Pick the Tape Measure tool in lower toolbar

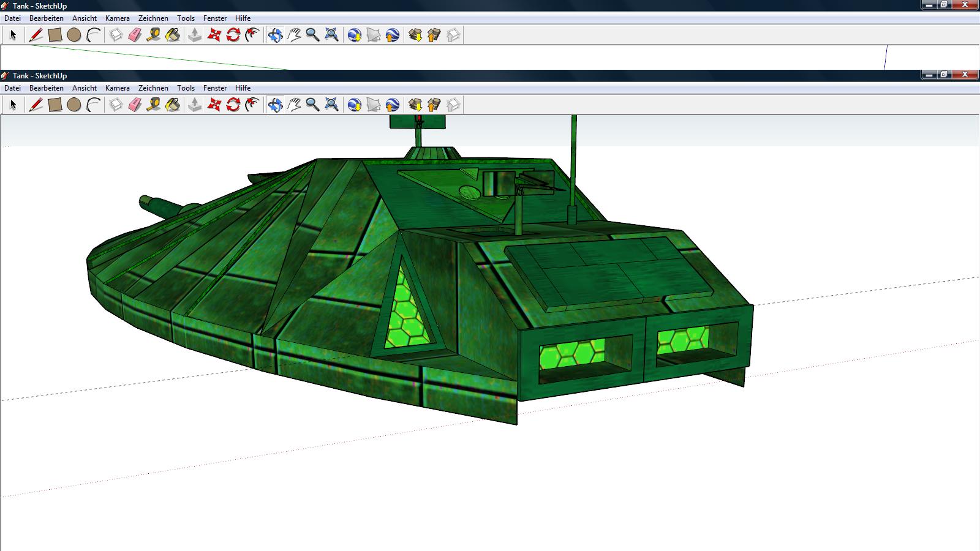[x=154, y=105]
